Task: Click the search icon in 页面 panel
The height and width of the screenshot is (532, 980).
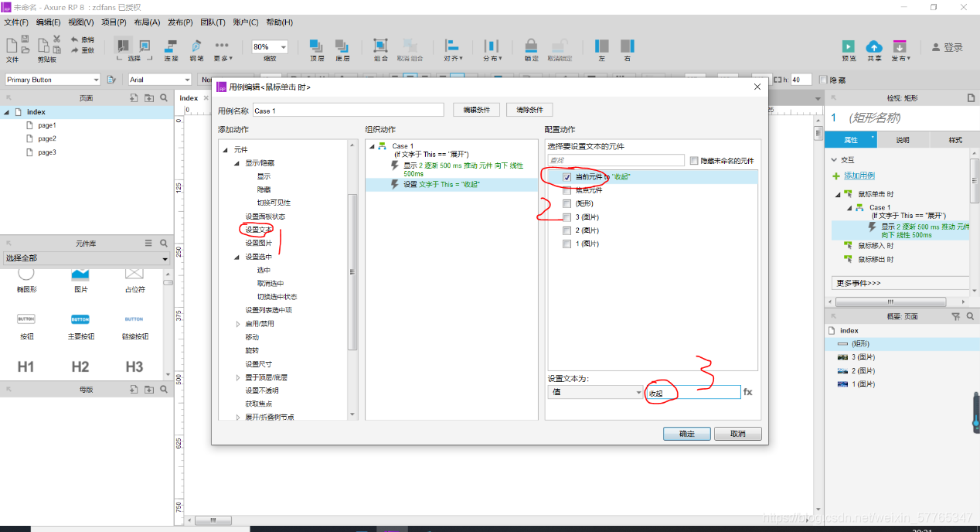Action: click(163, 98)
